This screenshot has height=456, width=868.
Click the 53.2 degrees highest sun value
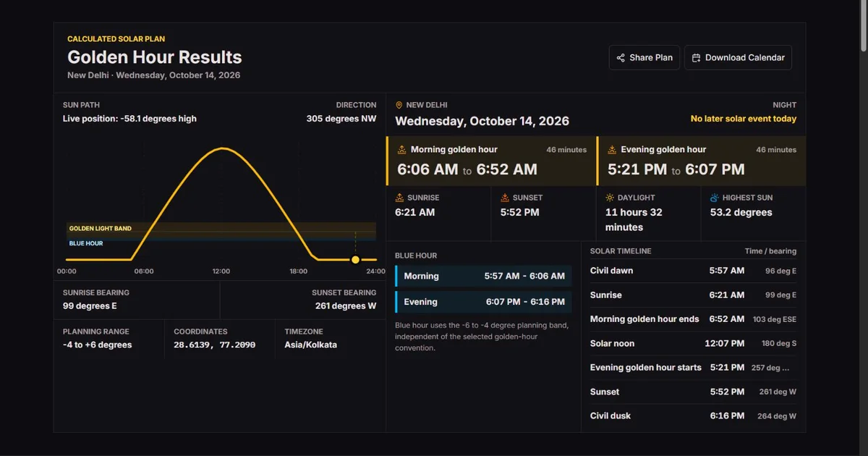click(x=741, y=213)
